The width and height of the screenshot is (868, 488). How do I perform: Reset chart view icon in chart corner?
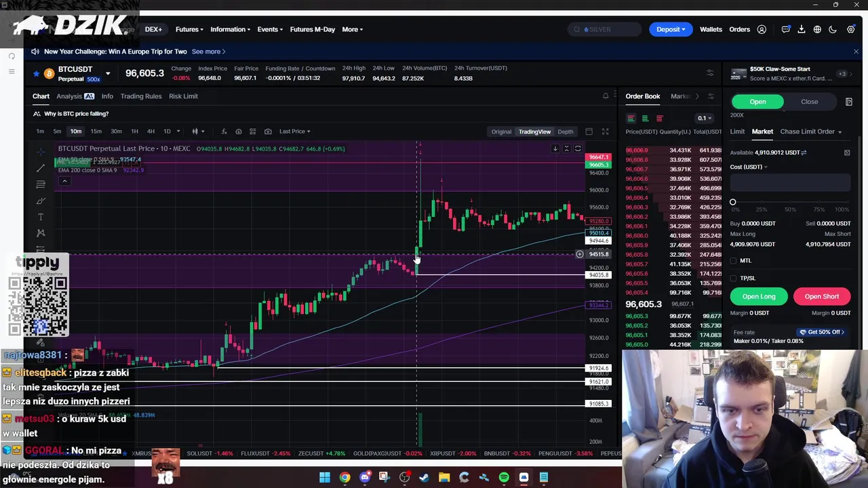pyautogui.click(x=578, y=148)
